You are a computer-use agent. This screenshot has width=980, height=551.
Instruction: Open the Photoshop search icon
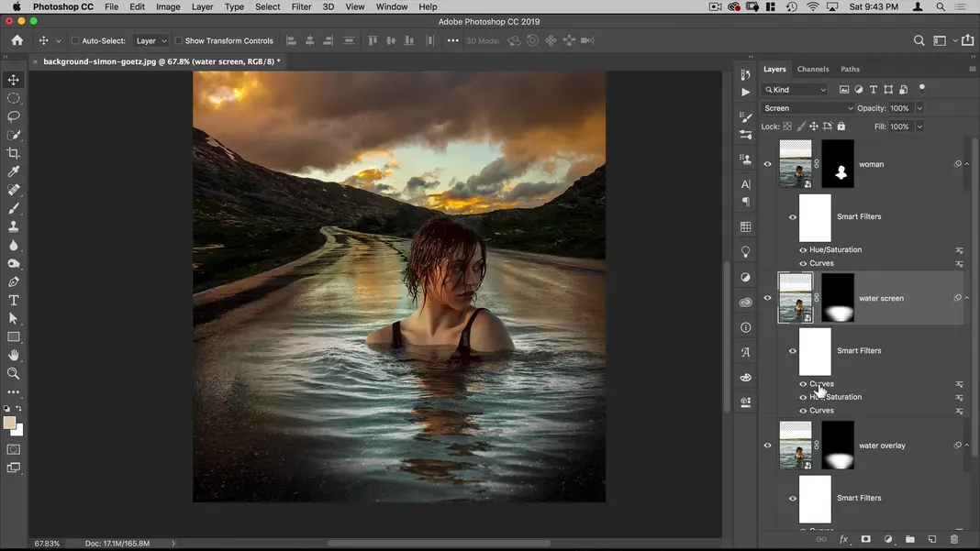tap(919, 40)
